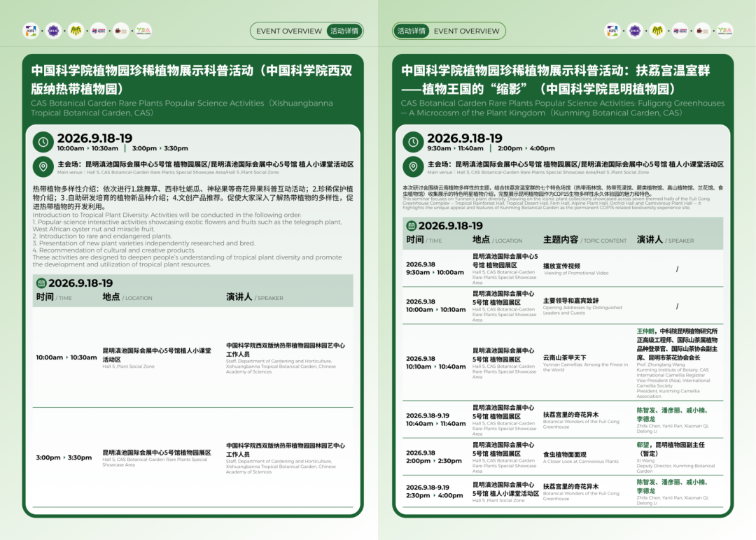
Task: Click the yellow leaf logo on the left page
Action: [76, 31]
